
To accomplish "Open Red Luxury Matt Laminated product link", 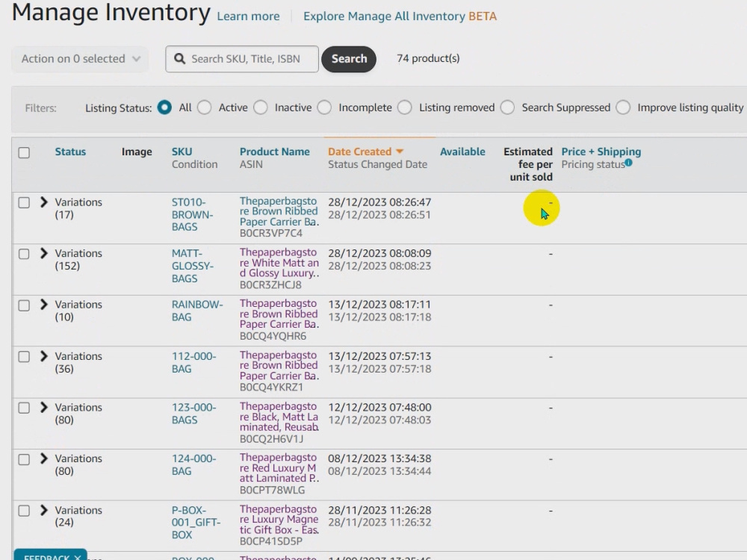I will click(x=279, y=467).
